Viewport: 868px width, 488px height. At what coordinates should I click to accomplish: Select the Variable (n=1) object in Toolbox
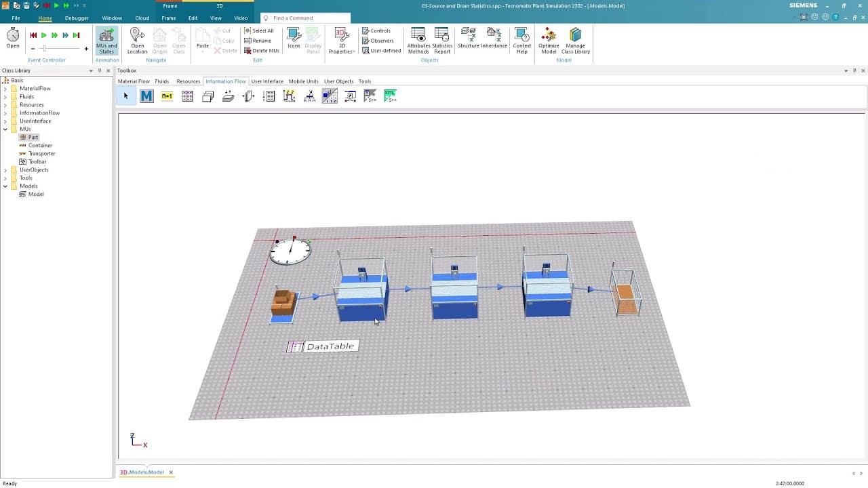167,96
